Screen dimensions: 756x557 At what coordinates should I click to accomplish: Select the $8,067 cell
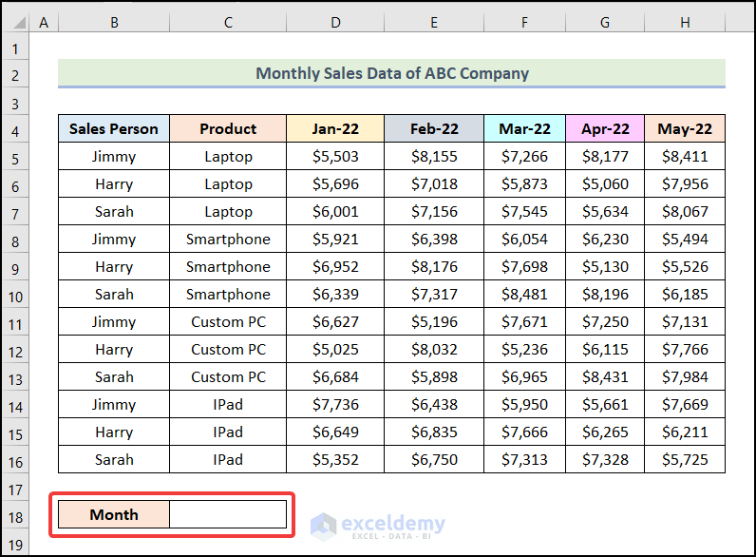pyautogui.click(x=685, y=211)
